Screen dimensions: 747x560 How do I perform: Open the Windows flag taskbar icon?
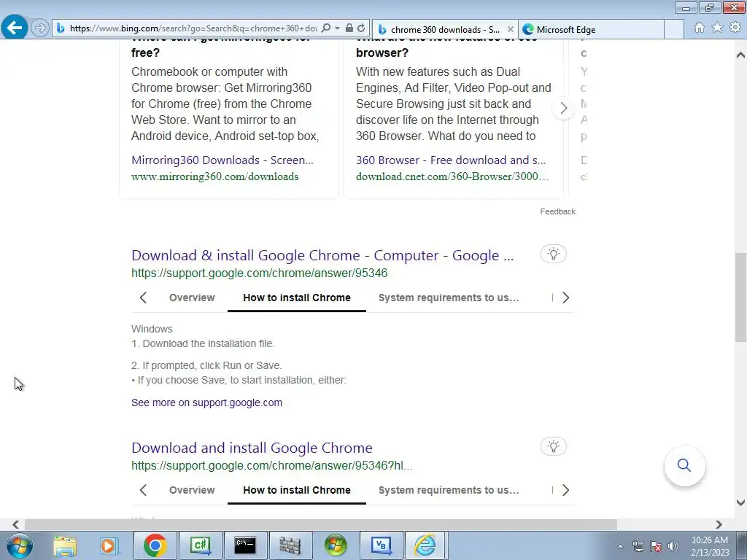[336, 545]
